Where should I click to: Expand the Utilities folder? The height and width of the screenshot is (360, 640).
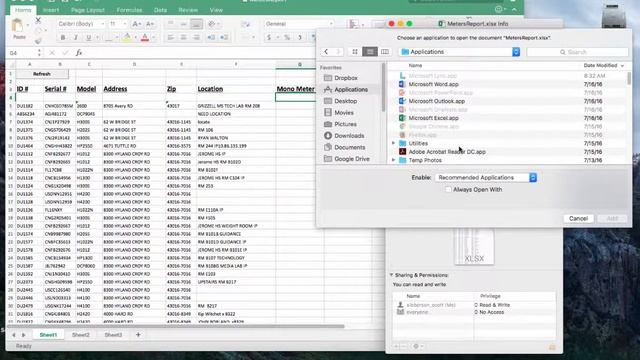(x=393, y=143)
